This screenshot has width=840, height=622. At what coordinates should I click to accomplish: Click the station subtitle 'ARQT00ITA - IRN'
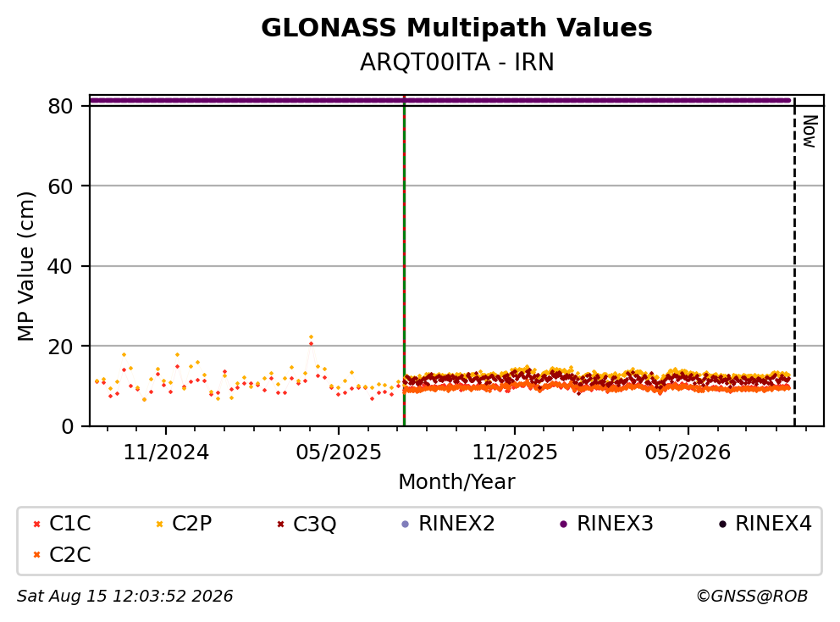pos(456,62)
